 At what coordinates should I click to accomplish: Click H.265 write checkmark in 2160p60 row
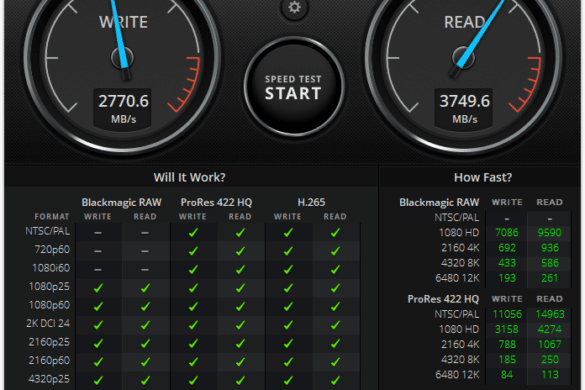pos(288,362)
